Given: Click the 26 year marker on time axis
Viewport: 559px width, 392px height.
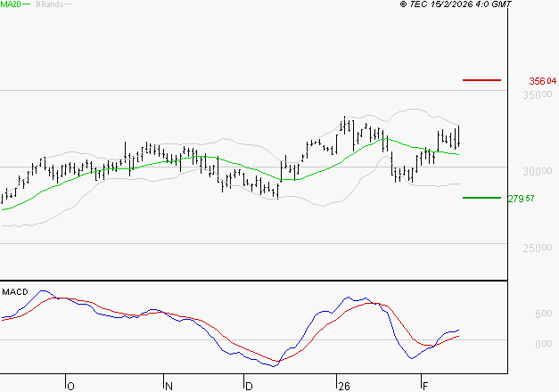Looking at the screenshot, I should point(343,386).
